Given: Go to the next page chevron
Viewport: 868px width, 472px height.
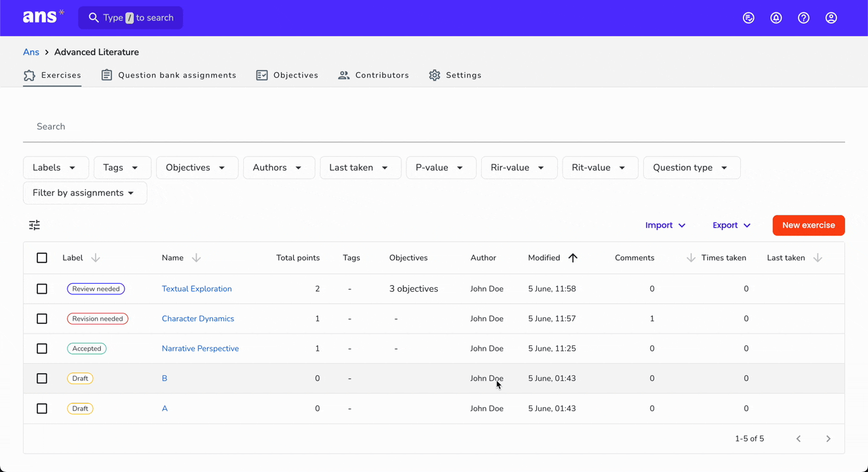Looking at the screenshot, I should click(x=829, y=439).
